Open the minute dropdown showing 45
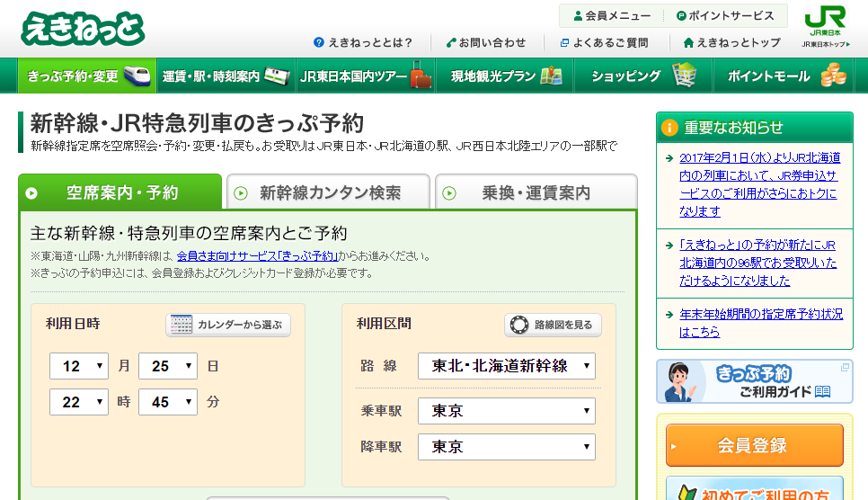Viewport: 868px width, 500px height. (168, 402)
